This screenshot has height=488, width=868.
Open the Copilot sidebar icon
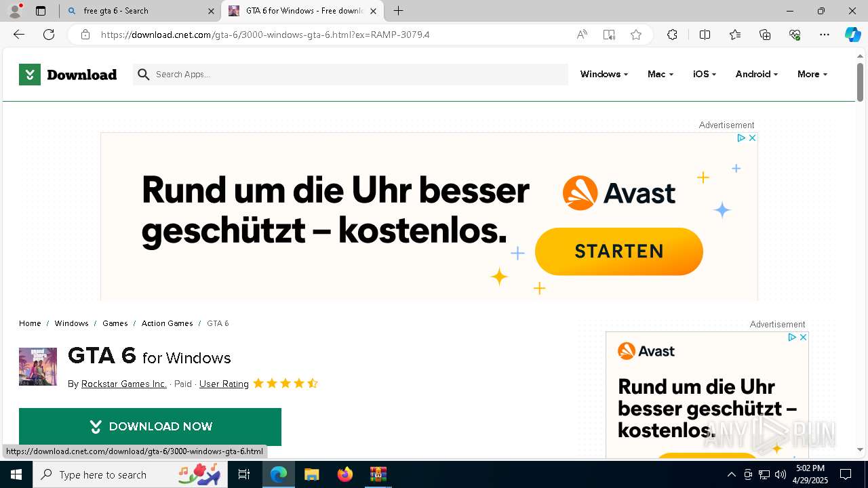pyautogui.click(x=852, y=35)
